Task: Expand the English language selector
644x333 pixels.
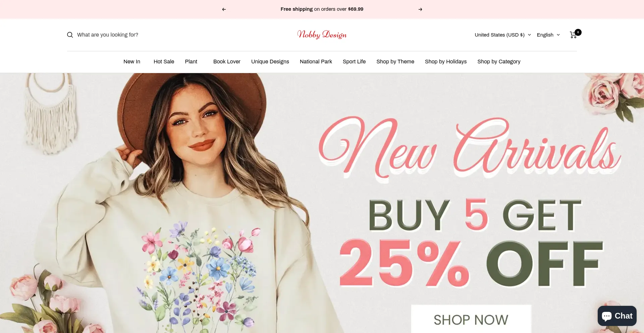Action: pyautogui.click(x=548, y=35)
